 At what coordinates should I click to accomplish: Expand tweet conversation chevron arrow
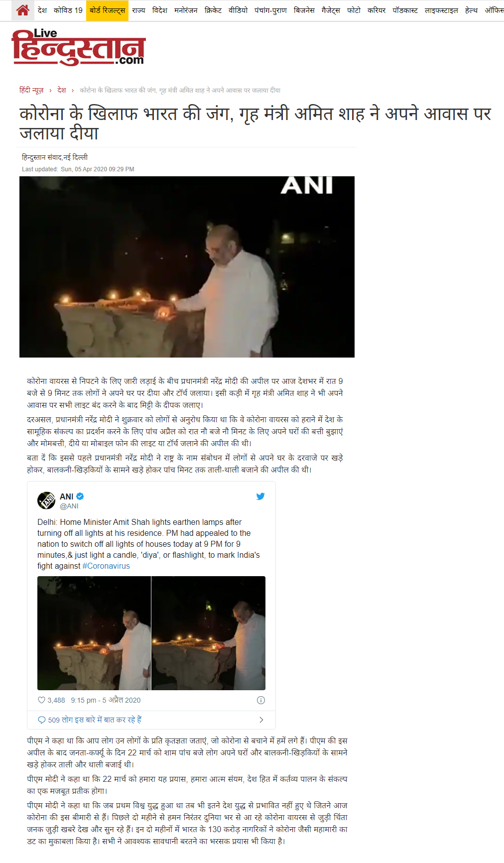pyautogui.click(x=261, y=720)
